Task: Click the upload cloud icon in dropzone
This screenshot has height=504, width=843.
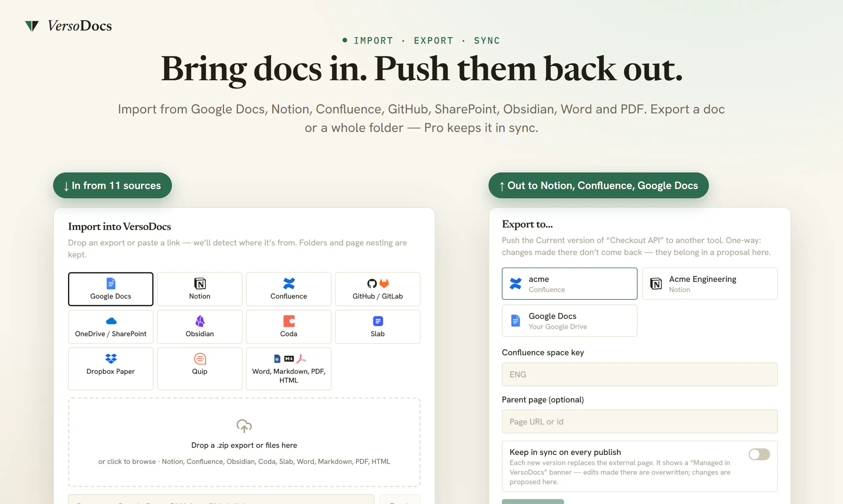Action: point(244,426)
